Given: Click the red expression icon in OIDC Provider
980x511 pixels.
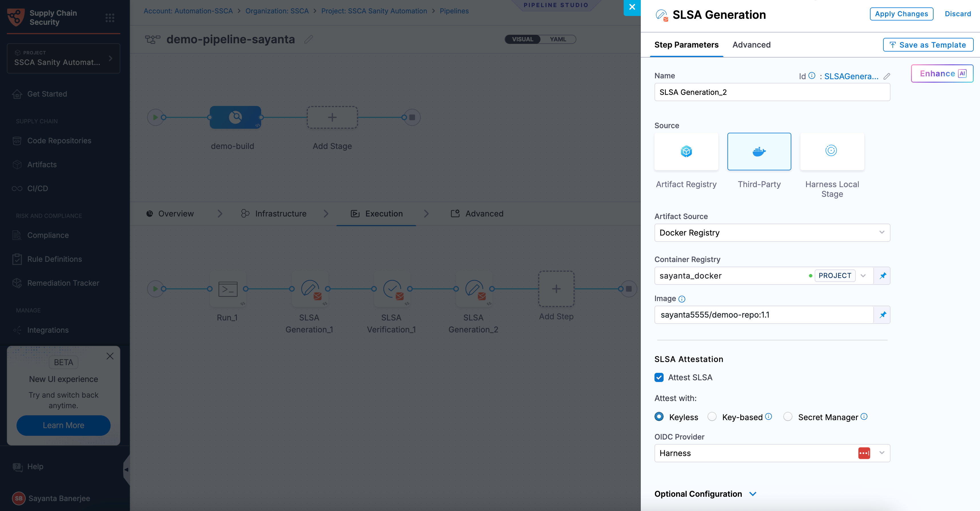Looking at the screenshot, I should [x=864, y=453].
